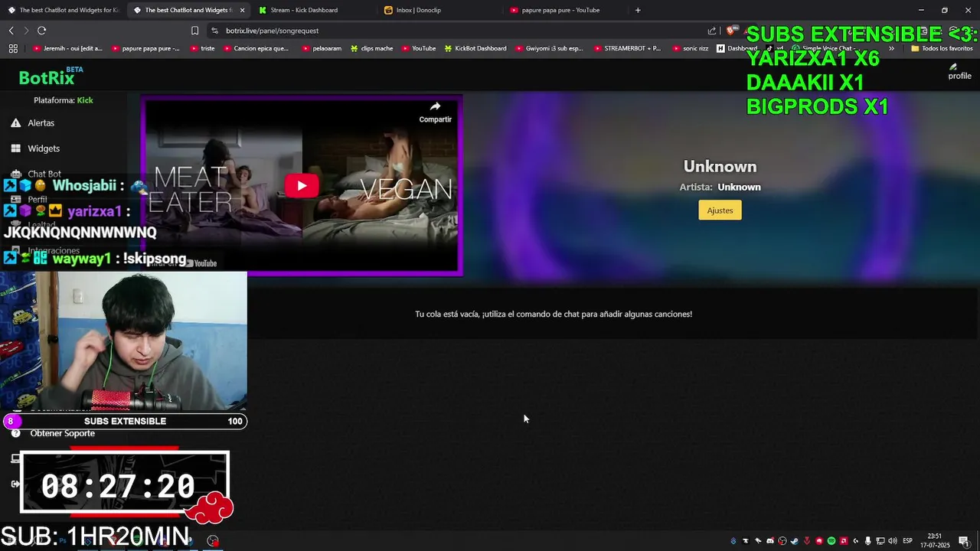Open the KickBot Dashboard bookmark
Viewport: 980px width, 551px height.
[475, 48]
